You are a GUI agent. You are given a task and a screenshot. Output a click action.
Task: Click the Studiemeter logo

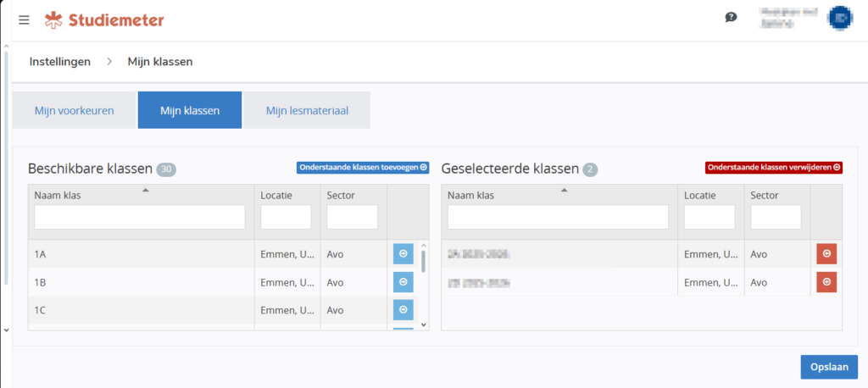tap(104, 19)
